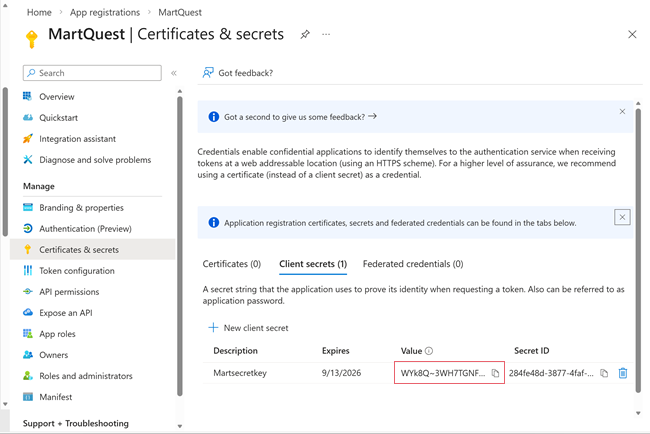Click the Token configuration bars icon

(28, 271)
